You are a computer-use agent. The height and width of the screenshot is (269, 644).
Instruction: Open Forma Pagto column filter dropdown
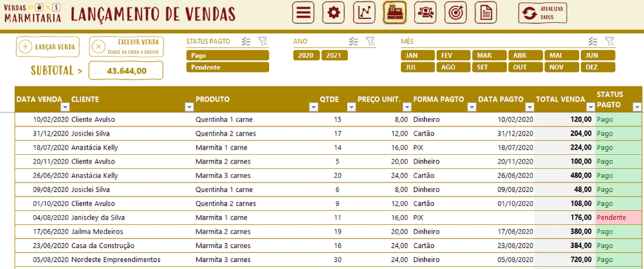click(473, 107)
